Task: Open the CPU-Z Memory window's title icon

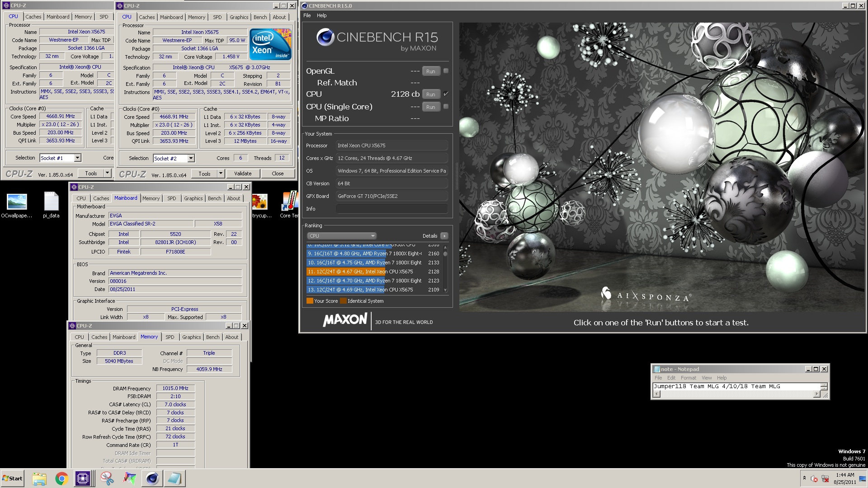Action: (x=72, y=326)
